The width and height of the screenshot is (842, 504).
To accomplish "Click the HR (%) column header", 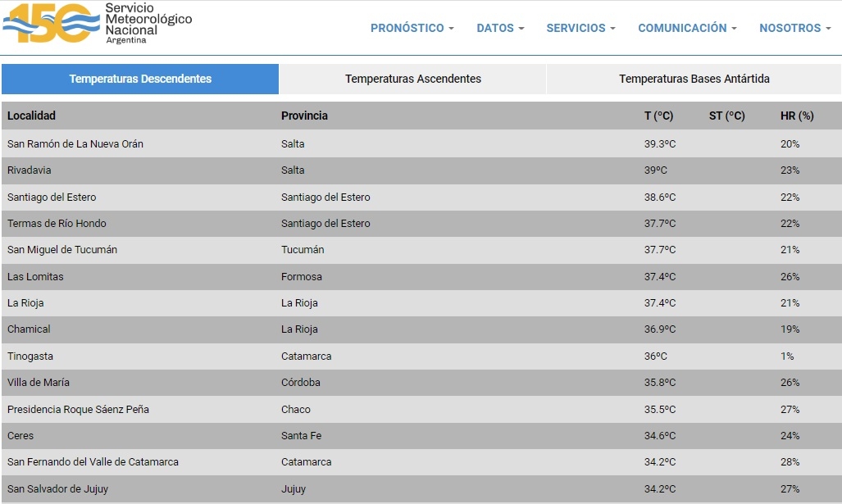I will pos(796,116).
